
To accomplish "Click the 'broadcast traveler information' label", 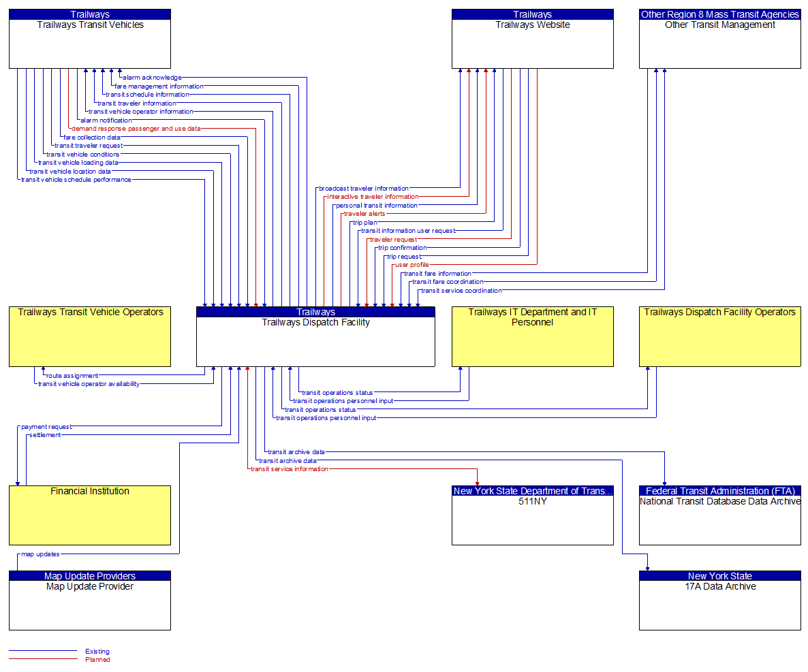I will pos(363,189).
